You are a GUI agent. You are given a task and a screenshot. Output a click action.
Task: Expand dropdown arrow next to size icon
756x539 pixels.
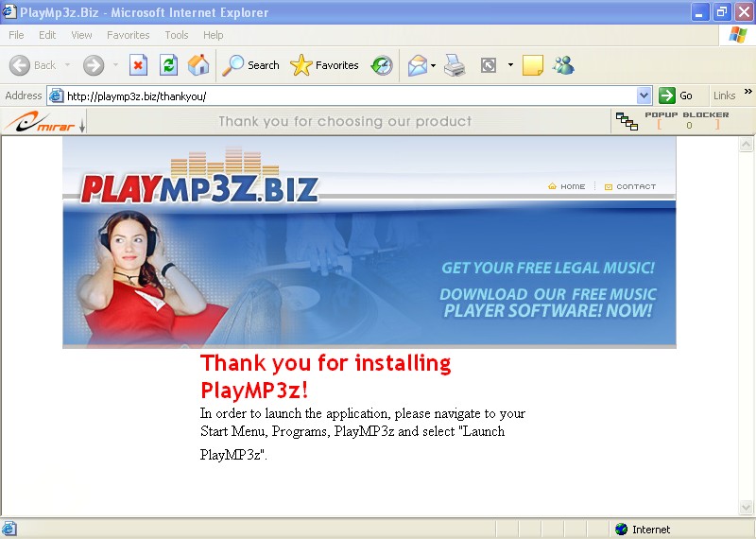pos(510,64)
